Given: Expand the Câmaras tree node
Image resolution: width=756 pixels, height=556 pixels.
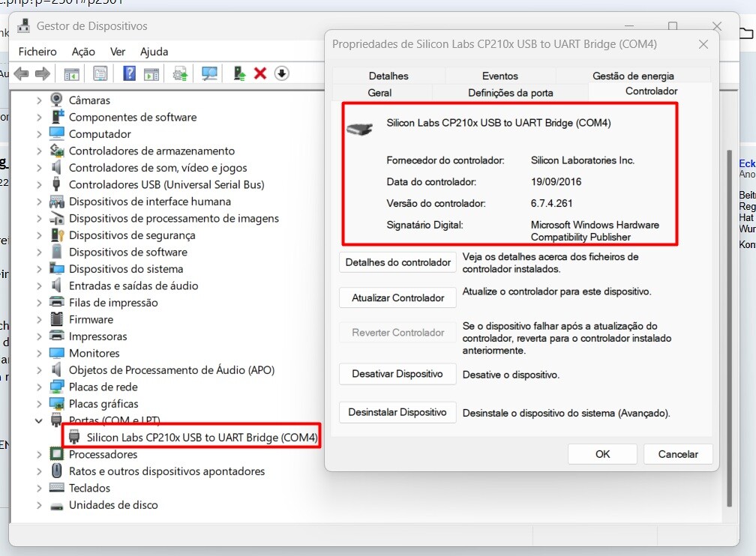Looking at the screenshot, I should tap(40, 100).
